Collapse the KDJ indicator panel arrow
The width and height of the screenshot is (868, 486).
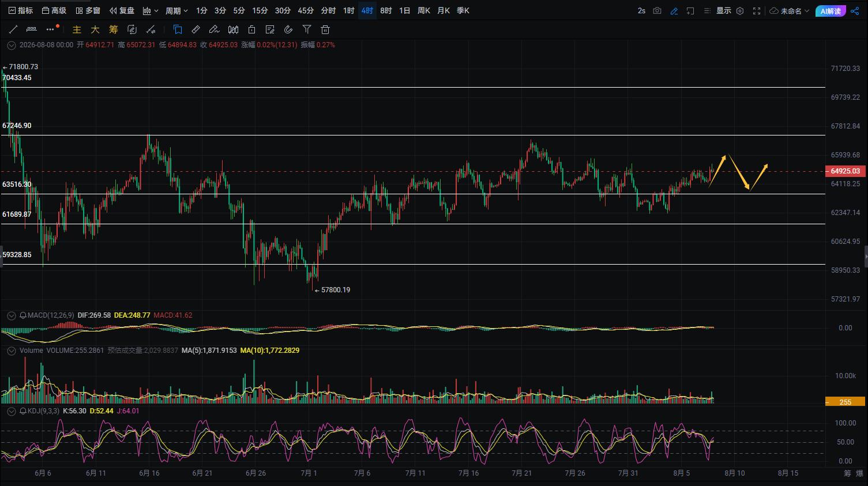click(11, 411)
